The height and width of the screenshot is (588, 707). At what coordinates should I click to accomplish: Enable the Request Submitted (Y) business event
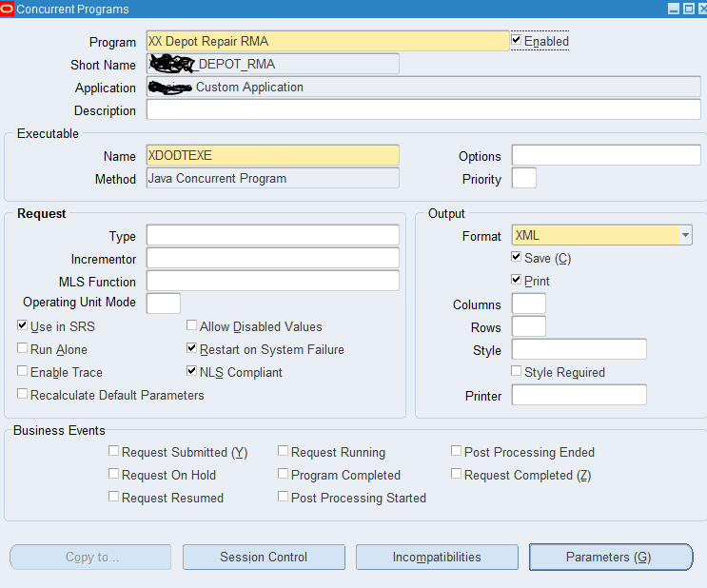click(113, 450)
